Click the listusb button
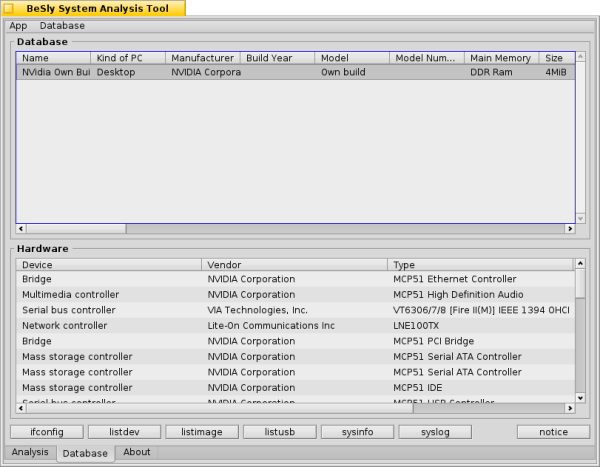The width and height of the screenshot is (600, 467). tap(279, 432)
